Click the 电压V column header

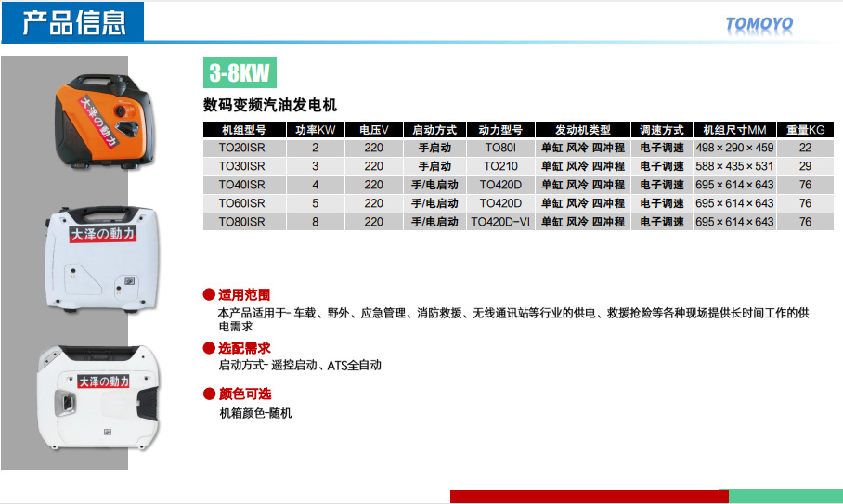click(x=373, y=130)
